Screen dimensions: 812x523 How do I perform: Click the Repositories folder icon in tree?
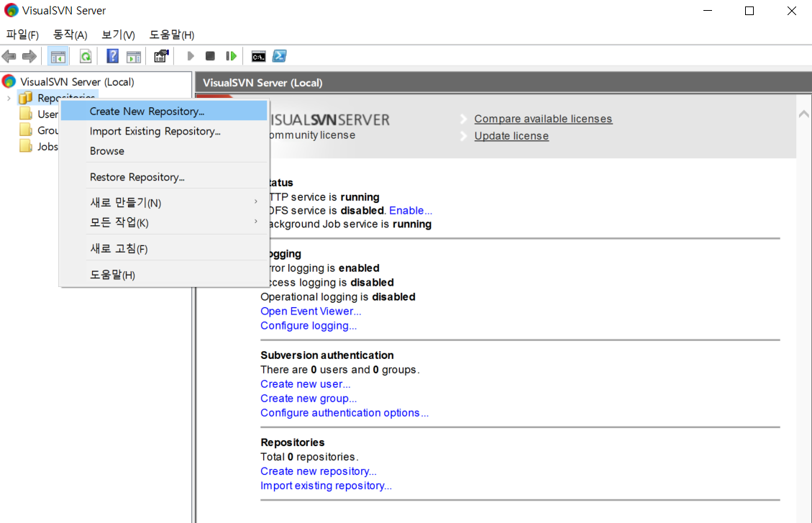click(25, 98)
